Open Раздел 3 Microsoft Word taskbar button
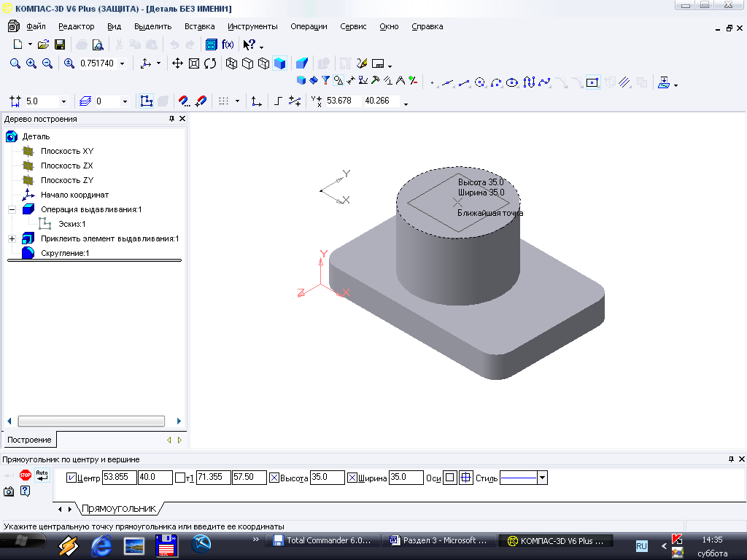The width and height of the screenshot is (747, 560). coord(438,540)
